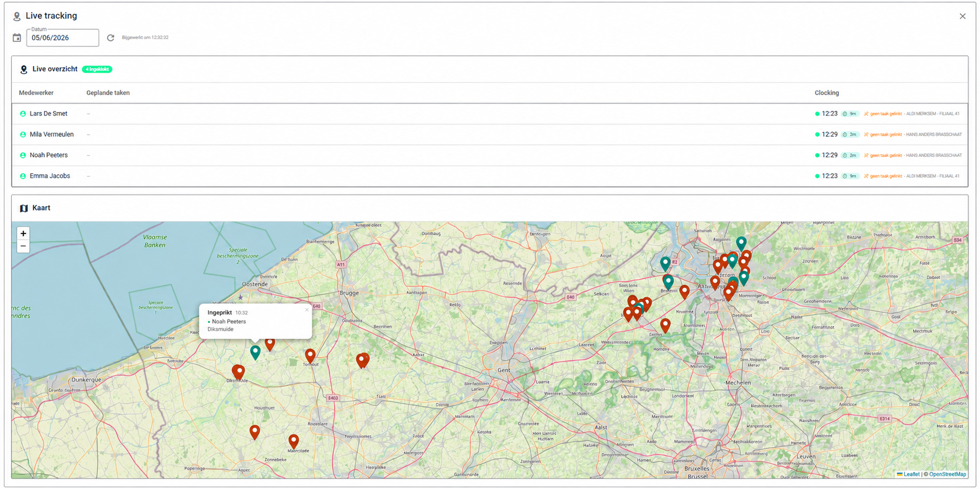Viewport: 980px width, 489px height.
Task: Click Mila Vermeulen's green status icon
Action: tap(23, 135)
